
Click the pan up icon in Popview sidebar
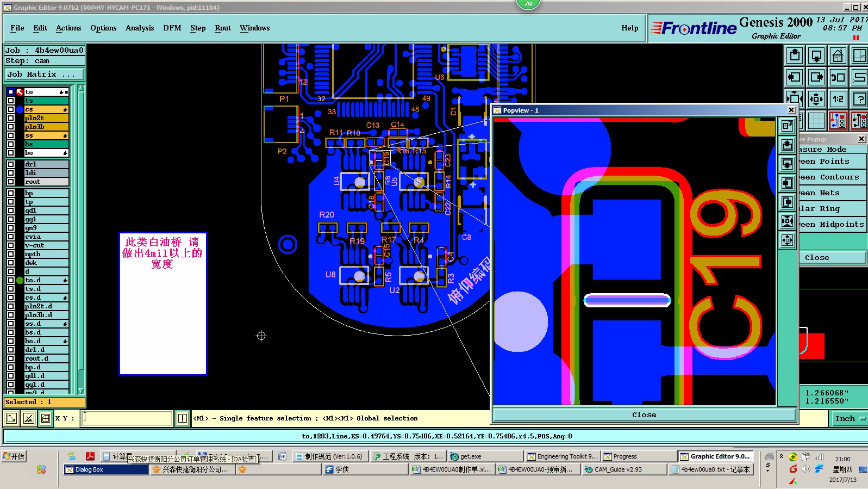[x=787, y=145]
